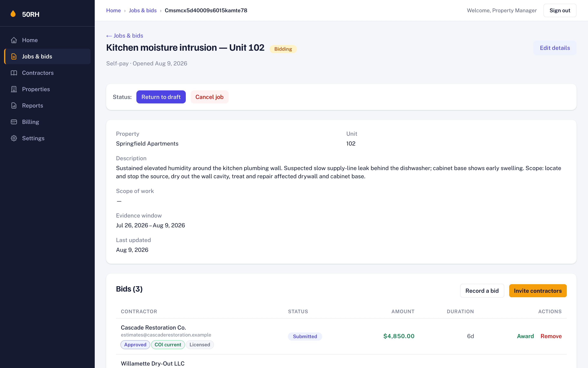
Task: Click the Licensed tag
Action: [x=200, y=345]
